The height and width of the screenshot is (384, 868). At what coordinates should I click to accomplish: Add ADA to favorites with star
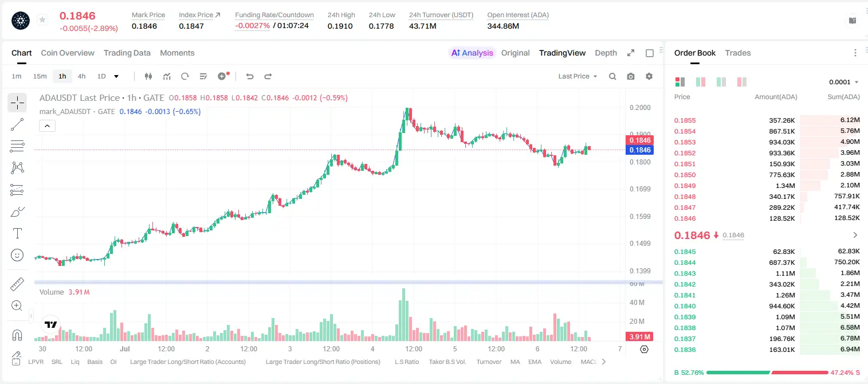(x=42, y=20)
